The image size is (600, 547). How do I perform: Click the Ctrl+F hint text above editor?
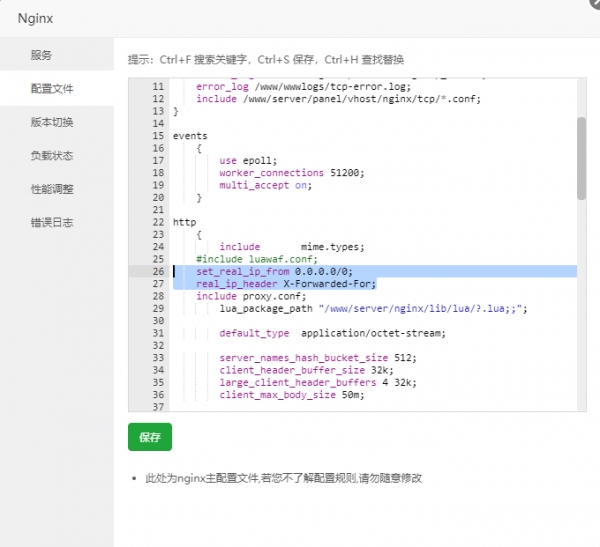[266, 60]
